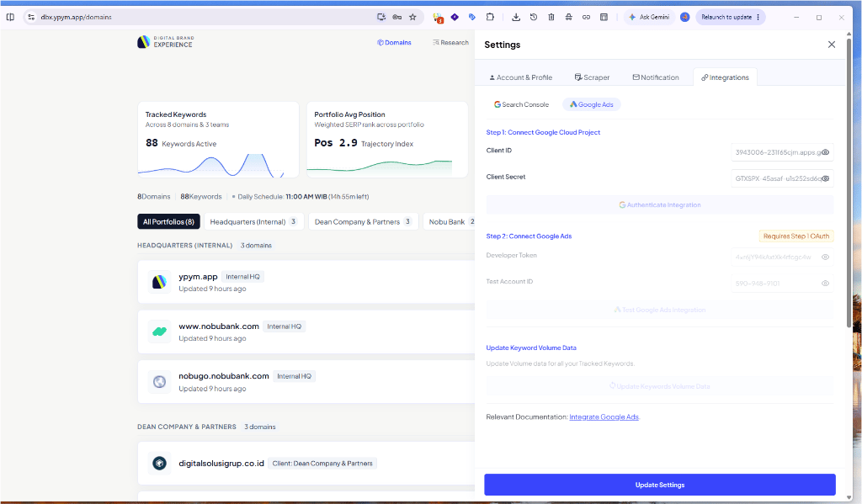Click 'Step 1: Connect Google Cloud Project' heading

[543, 132]
